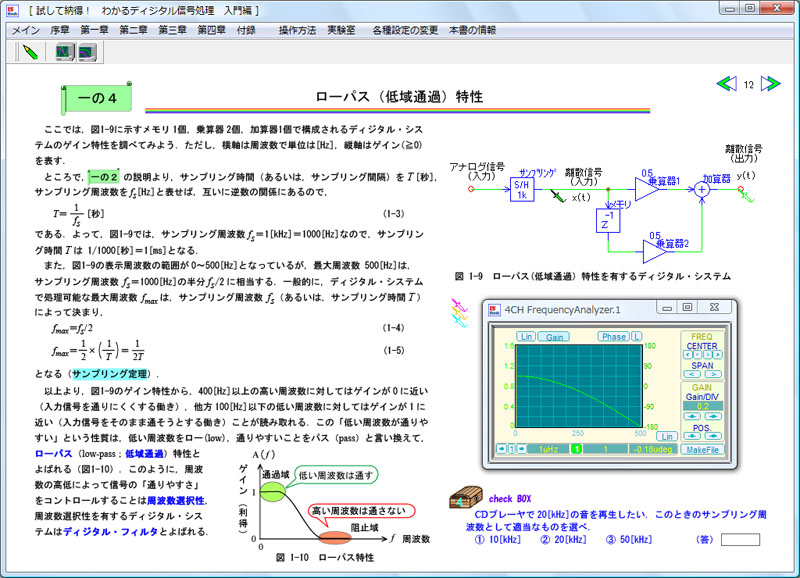The width and height of the screenshot is (800, 578).
Task: Click the MakeFile button in analyzer
Action: (x=702, y=449)
